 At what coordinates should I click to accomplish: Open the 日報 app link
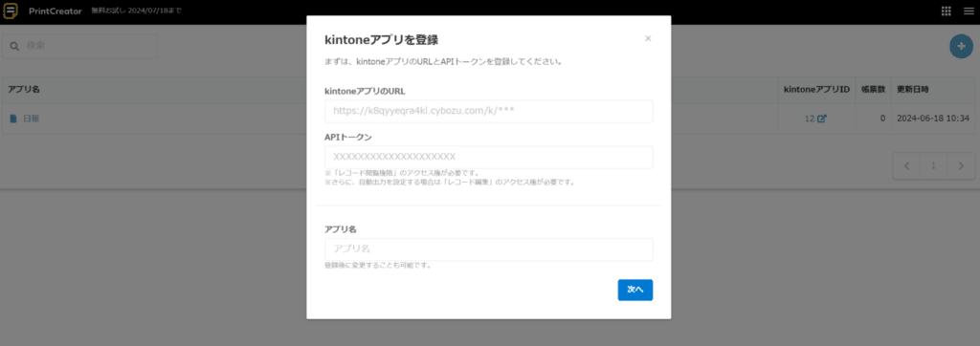tap(32, 118)
